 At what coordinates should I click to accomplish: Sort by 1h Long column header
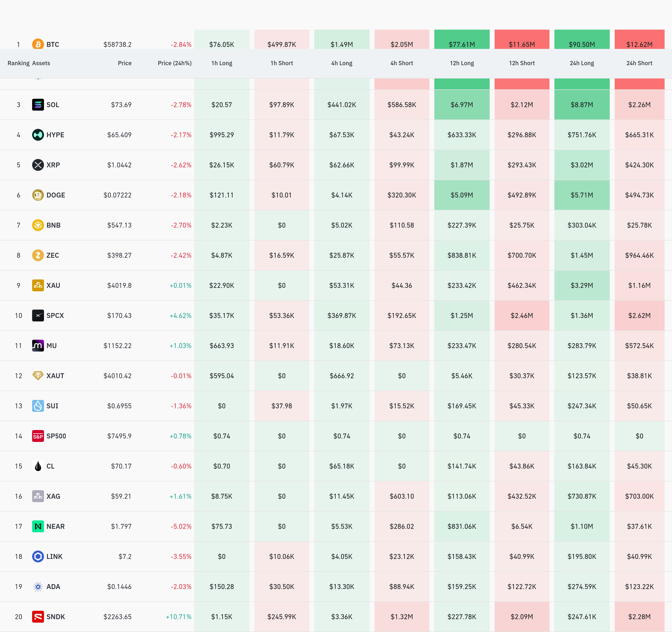[x=222, y=63]
